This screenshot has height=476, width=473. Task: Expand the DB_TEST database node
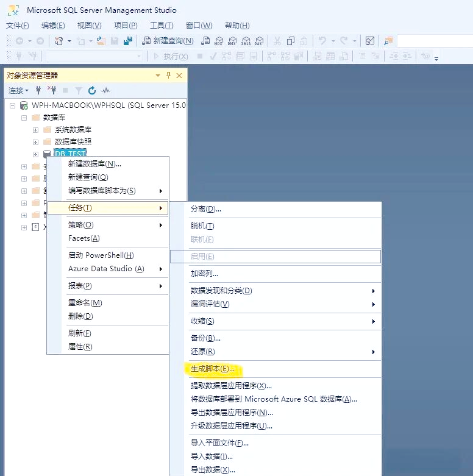point(35,154)
